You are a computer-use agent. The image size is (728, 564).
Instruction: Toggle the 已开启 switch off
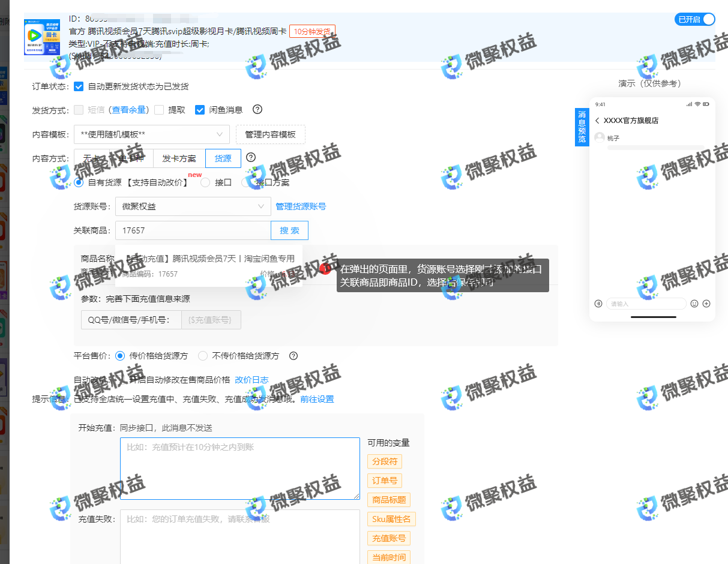coord(695,19)
